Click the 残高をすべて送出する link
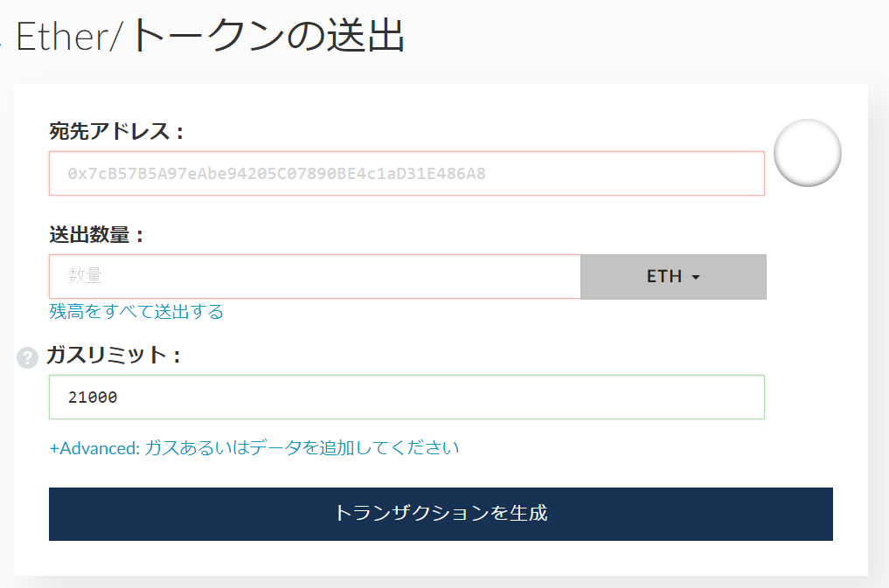 [136, 312]
